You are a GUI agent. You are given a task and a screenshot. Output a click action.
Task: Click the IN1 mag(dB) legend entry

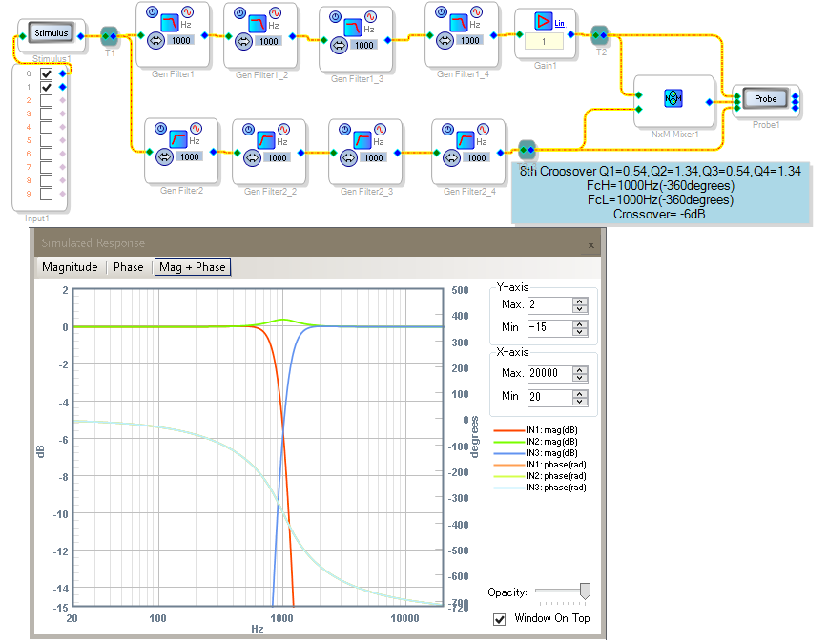536,430
